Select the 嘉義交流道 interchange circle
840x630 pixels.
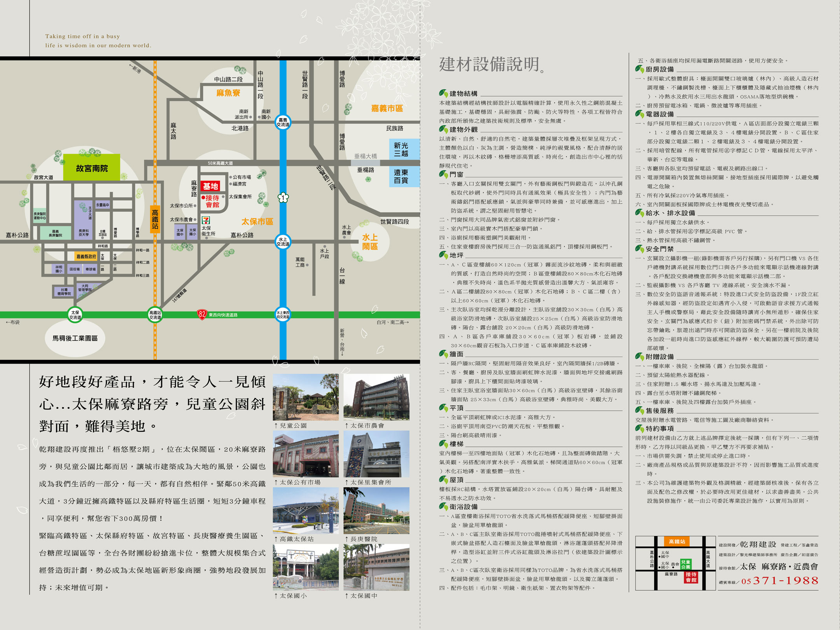283,122
